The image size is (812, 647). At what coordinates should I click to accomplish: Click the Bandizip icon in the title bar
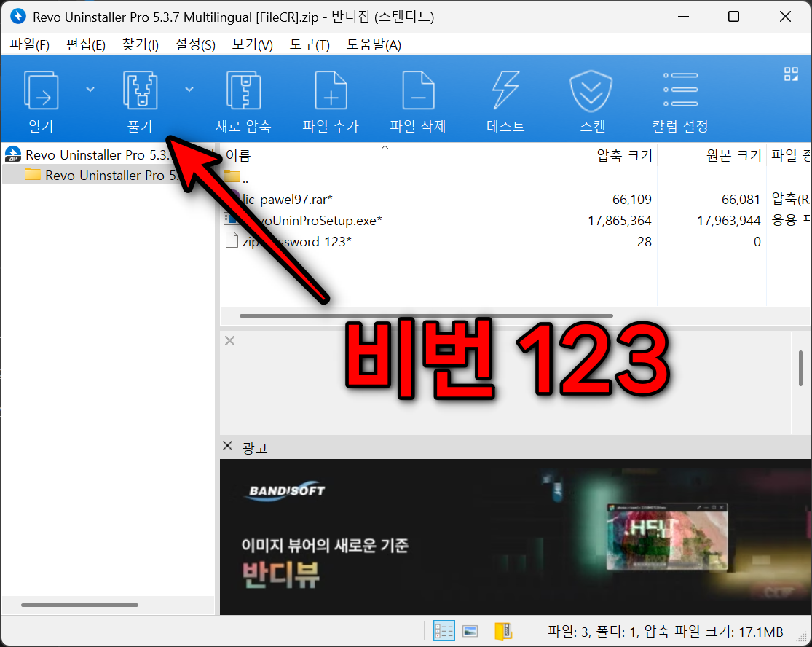pos(18,17)
